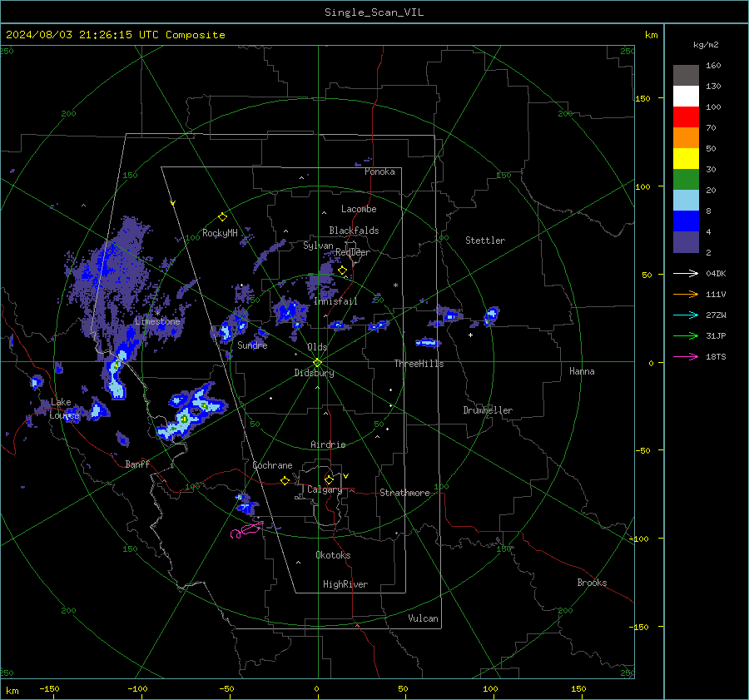Image resolution: width=749 pixels, height=700 pixels.
Task: Click the green 31JP arrow in legend
Action: click(686, 336)
